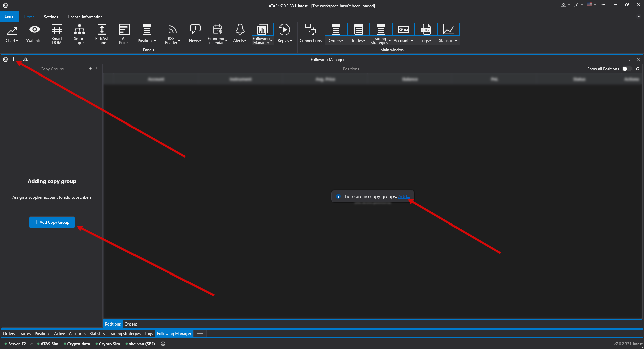644x349 pixels.
Task: Select the Positions tab below the table
Action: coord(113,324)
